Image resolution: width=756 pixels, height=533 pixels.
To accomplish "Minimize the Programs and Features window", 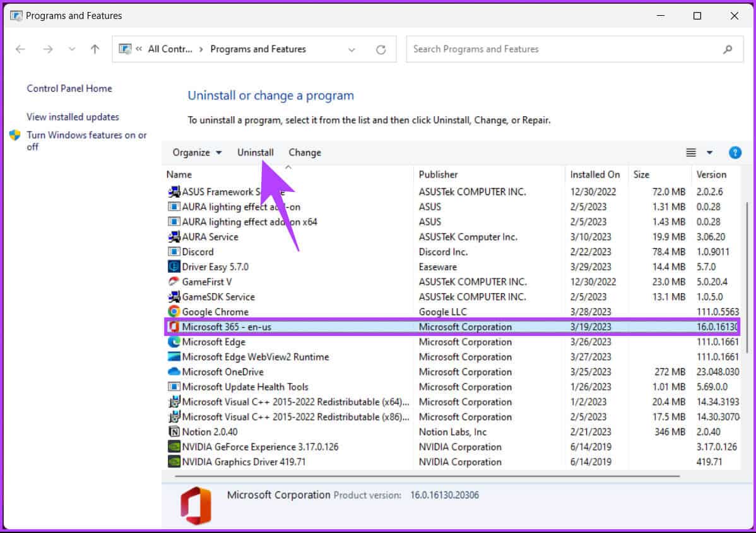I will 661,16.
